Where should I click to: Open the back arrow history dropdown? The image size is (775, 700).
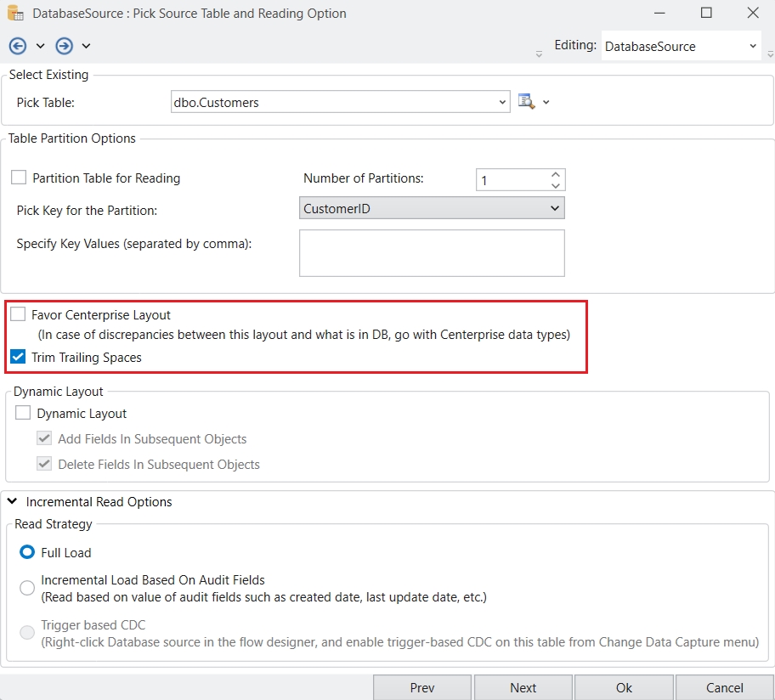(40, 46)
